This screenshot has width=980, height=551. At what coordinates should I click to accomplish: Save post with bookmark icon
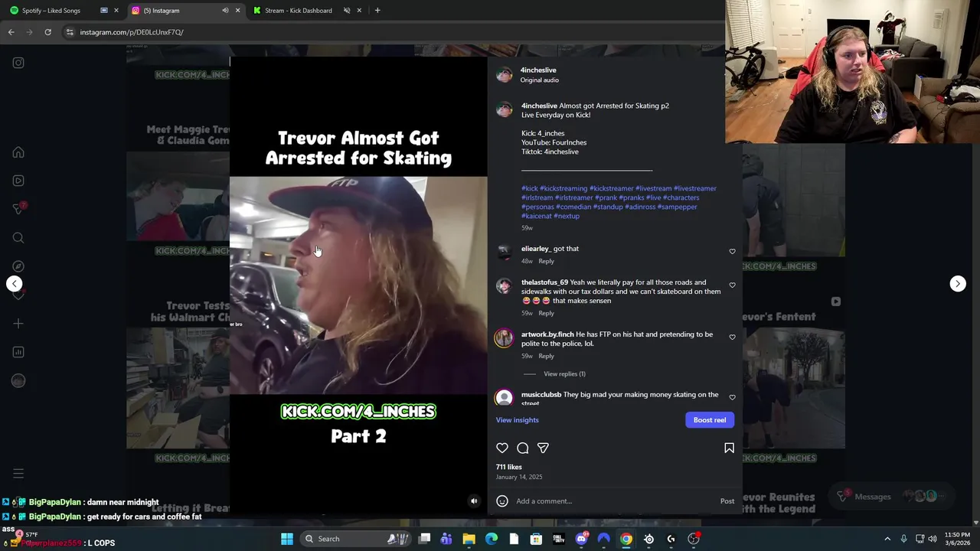tap(729, 448)
